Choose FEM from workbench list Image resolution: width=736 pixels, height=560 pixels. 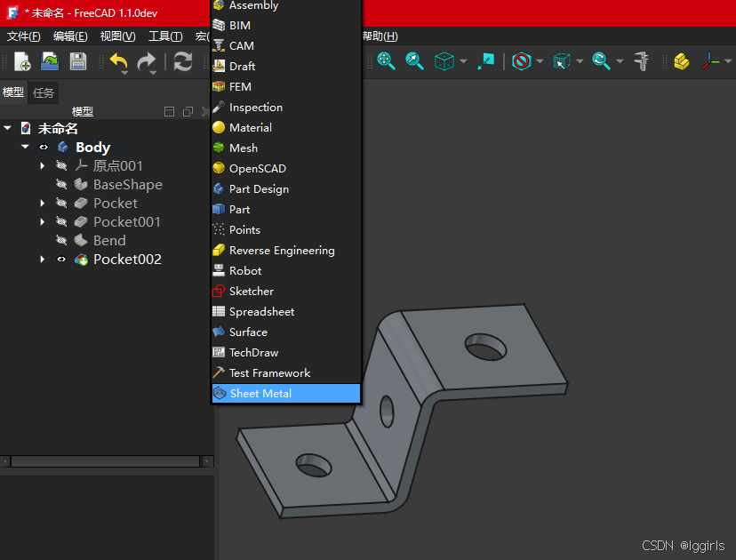(x=286, y=87)
